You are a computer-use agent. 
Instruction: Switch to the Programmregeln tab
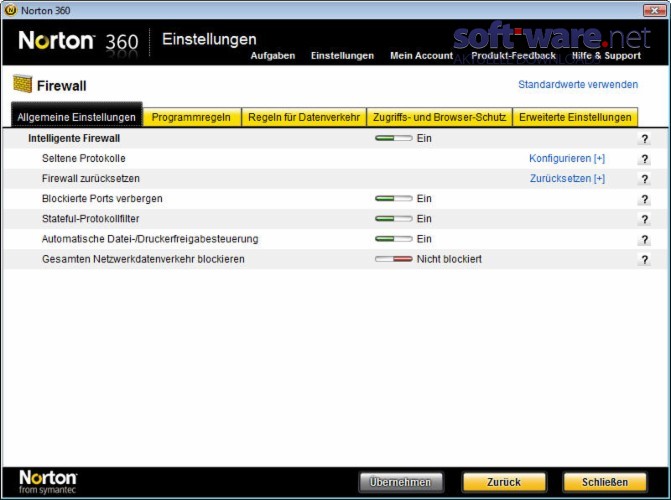[191, 117]
